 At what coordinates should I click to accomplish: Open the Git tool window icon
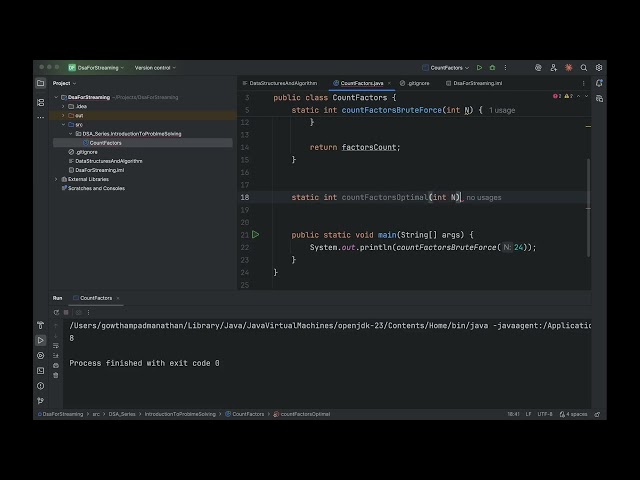pos(40,401)
